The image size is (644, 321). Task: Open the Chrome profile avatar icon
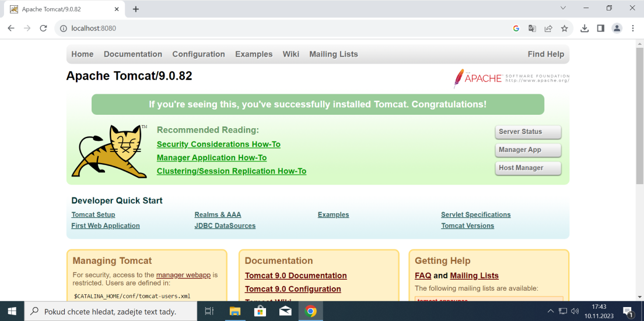[x=617, y=28]
